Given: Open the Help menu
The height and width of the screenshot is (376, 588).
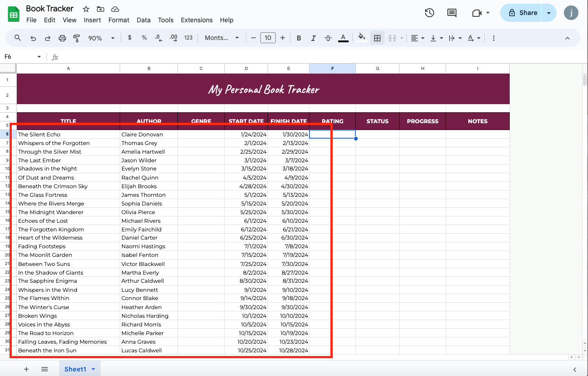Looking at the screenshot, I should 227,20.
